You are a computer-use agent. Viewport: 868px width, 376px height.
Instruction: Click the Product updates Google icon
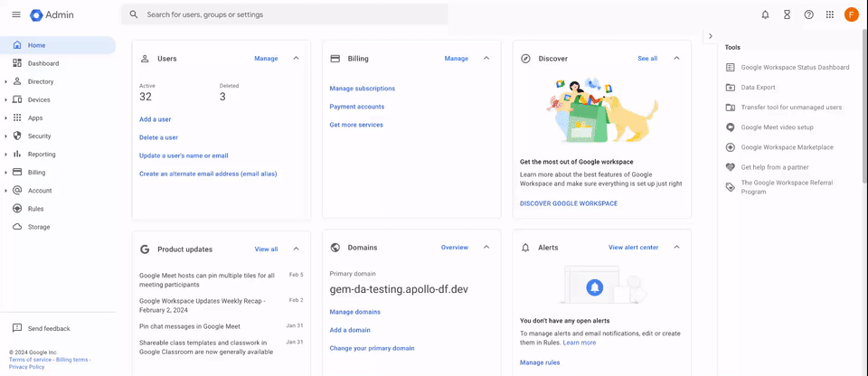pos(145,249)
